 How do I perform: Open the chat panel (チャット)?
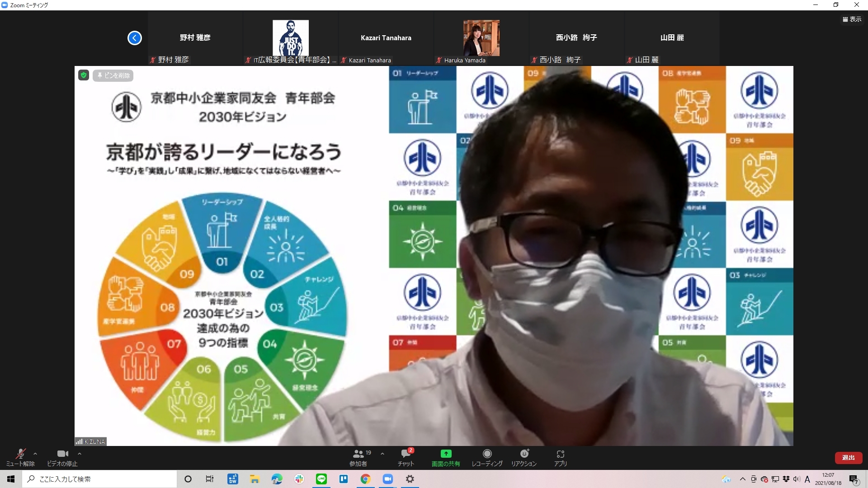click(x=406, y=457)
